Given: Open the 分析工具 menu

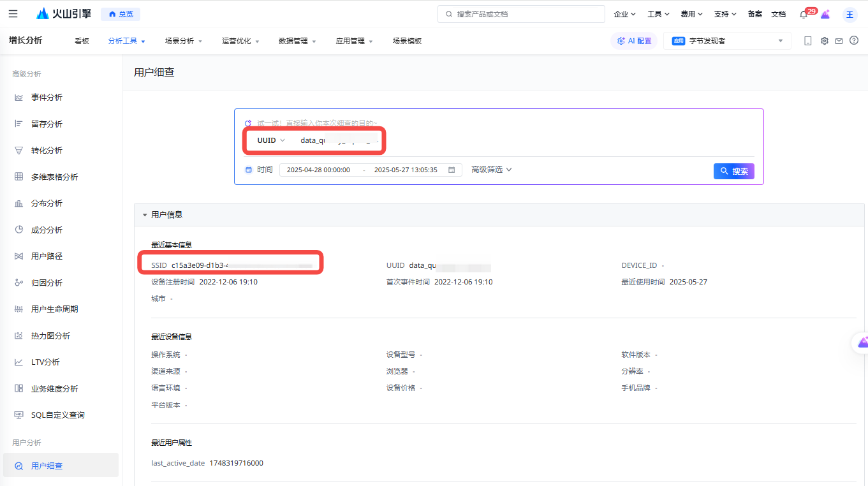Looking at the screenshot, I should (x=127, y=41).
